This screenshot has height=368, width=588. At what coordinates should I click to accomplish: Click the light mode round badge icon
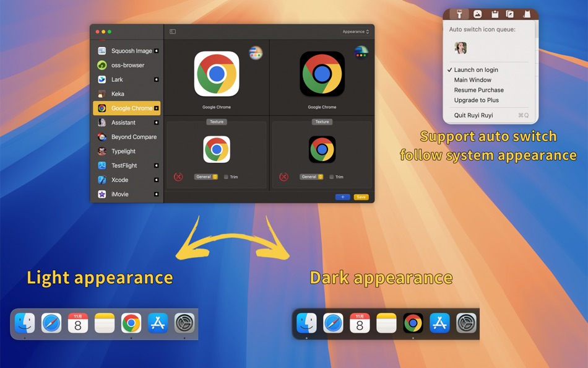pos(256,53)
